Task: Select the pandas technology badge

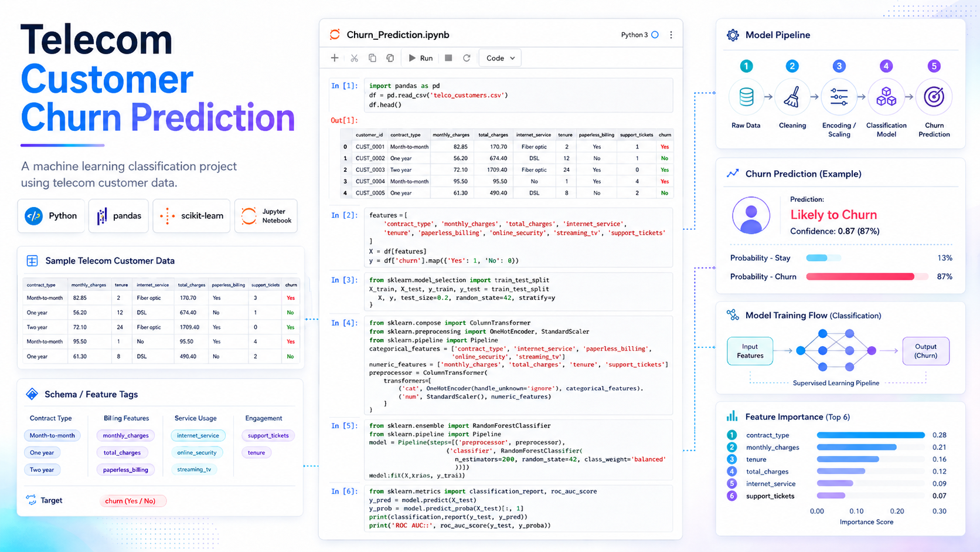Action: pos(119,216)
